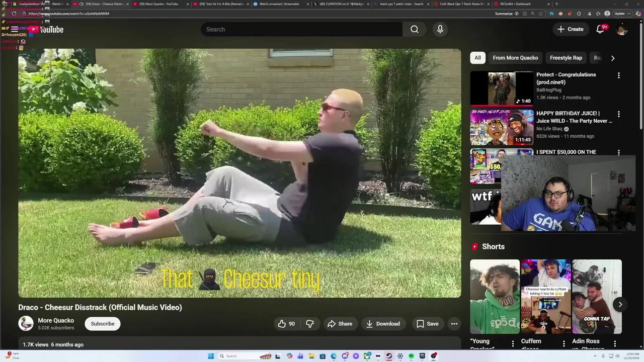Open options for I SPENT $50,000 video
The height and width of the screenshot is (362, 644).
[x=619, y=152]
